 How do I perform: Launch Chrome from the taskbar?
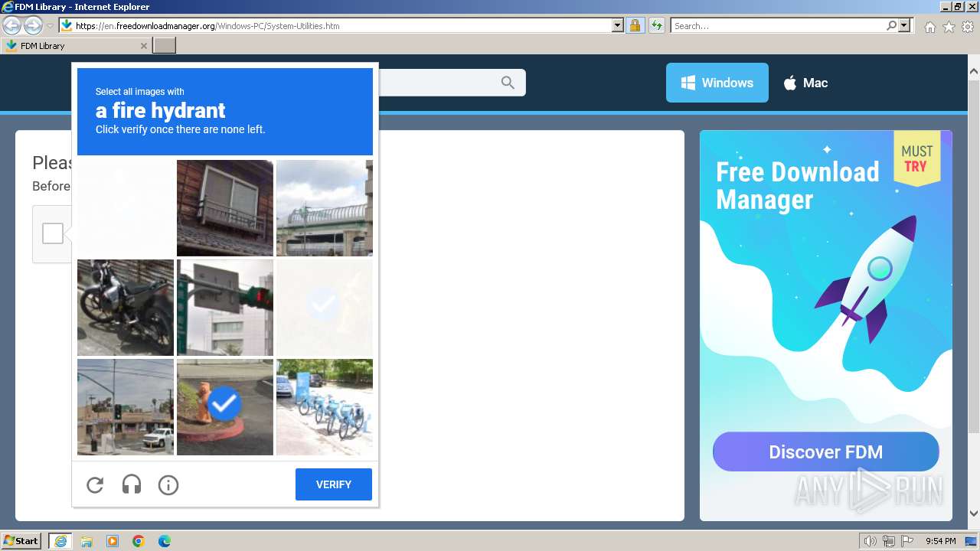pyautogui.click(x=139, y=541)
